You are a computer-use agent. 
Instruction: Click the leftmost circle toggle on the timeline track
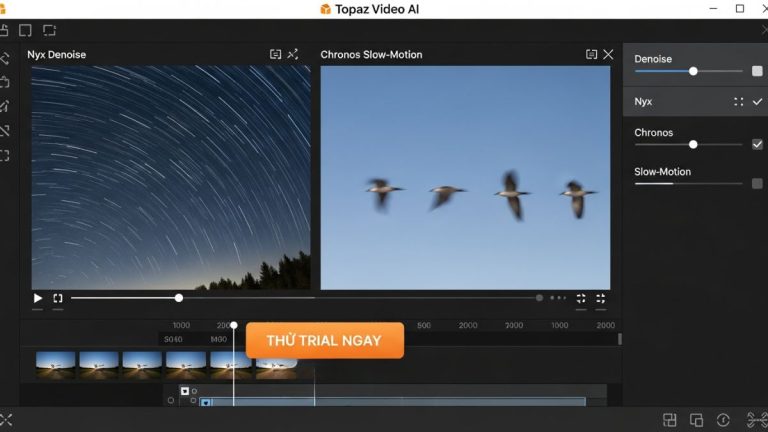pos(170,401)
